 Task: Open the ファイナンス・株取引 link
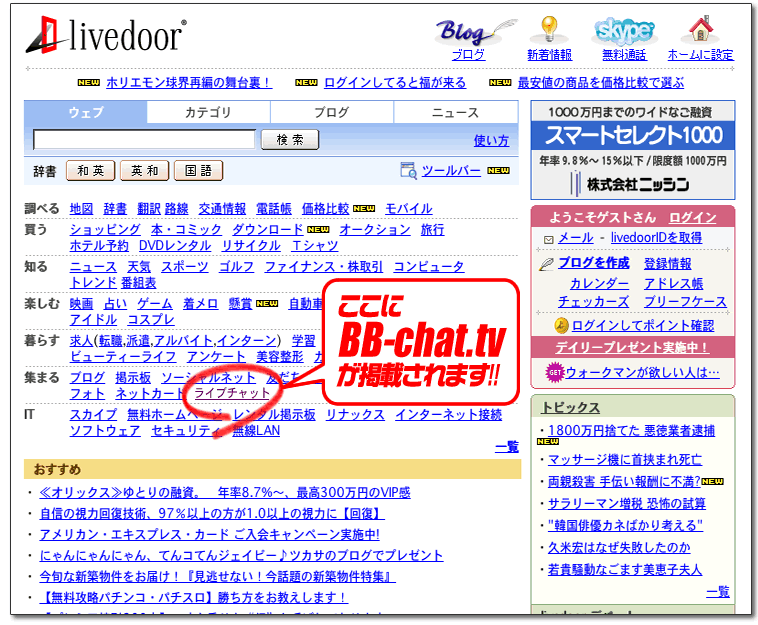324,267
